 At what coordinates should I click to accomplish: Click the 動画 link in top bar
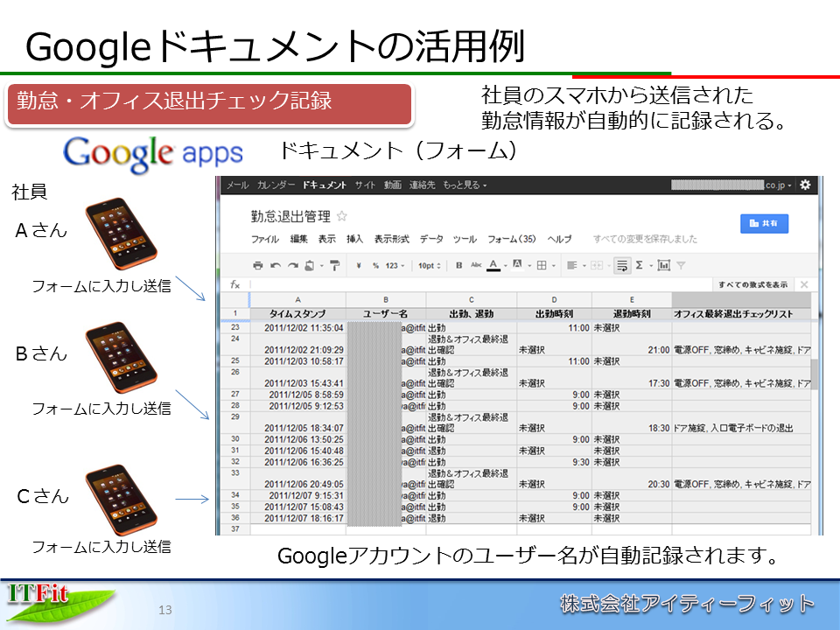[x=392, y=185]
